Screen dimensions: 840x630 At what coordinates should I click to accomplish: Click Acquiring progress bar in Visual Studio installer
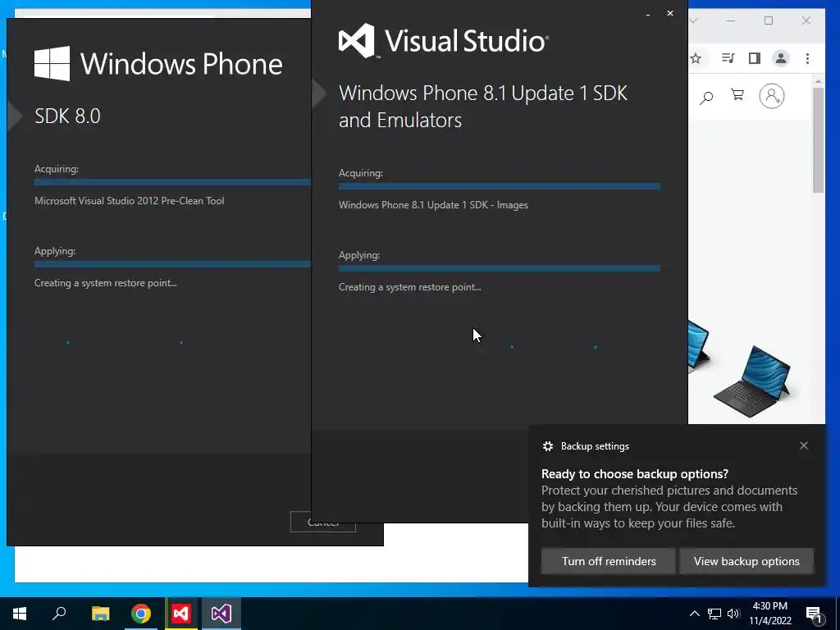pos(500,186)
